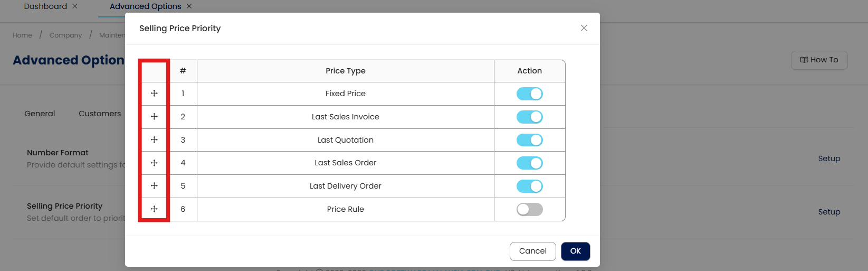The image size is (868, 271).
Task: Enable the Price Rule toggle
Action: coord(529,209)
